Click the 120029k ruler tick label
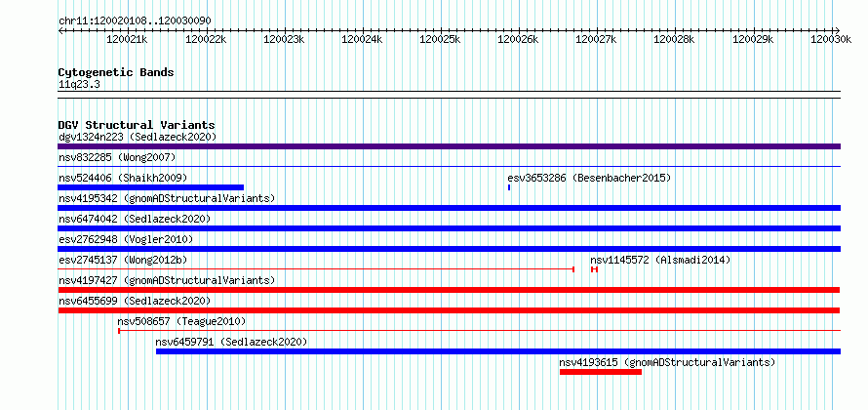Viewport: 868px width, 410px height. (753, 39)
